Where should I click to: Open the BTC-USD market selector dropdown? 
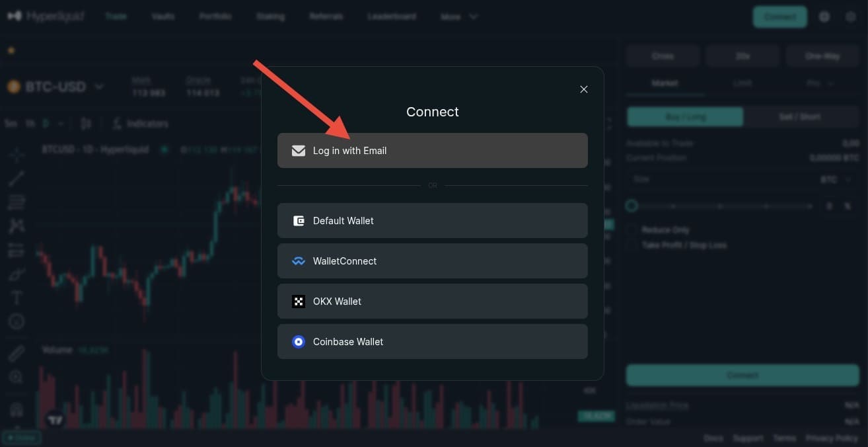tap(55, 87)
